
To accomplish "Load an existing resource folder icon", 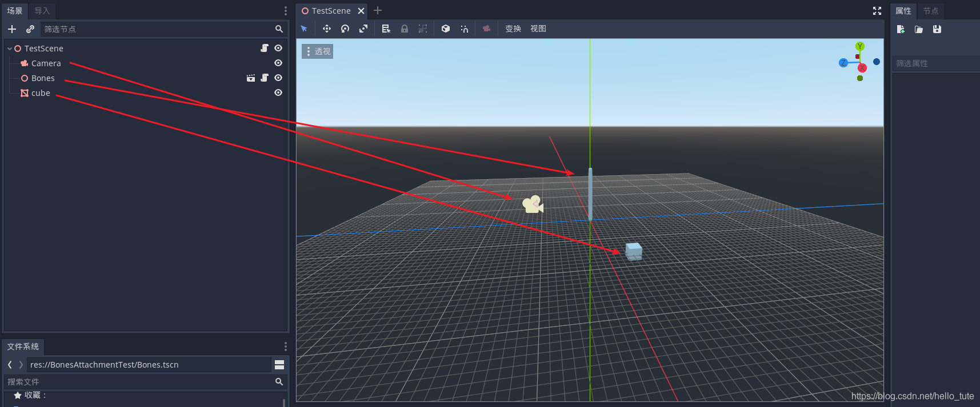I will tap(919, 29).
